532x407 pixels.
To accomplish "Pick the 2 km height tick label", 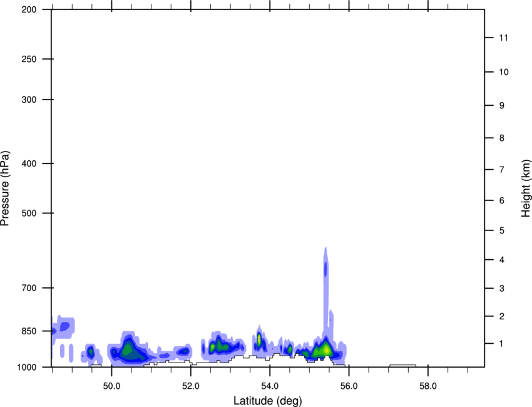I will pyautogui.click(x=502, y=316).
